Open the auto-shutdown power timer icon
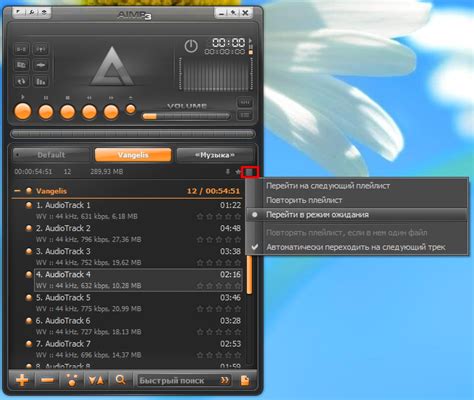 [x=191, y=46]
